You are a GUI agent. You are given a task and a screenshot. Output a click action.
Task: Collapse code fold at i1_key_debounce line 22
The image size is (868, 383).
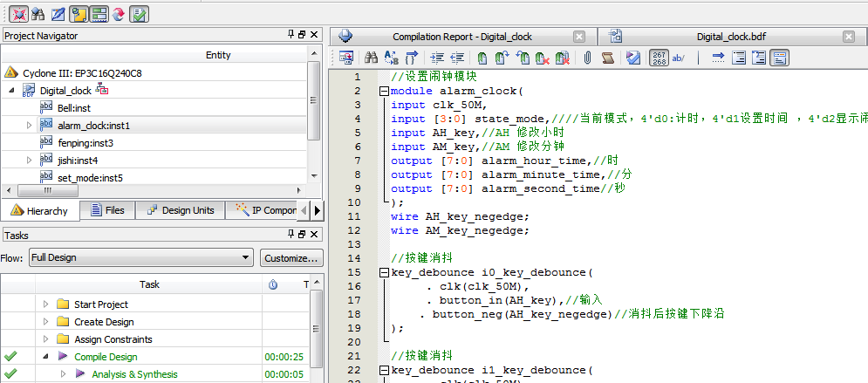(383, 370)
